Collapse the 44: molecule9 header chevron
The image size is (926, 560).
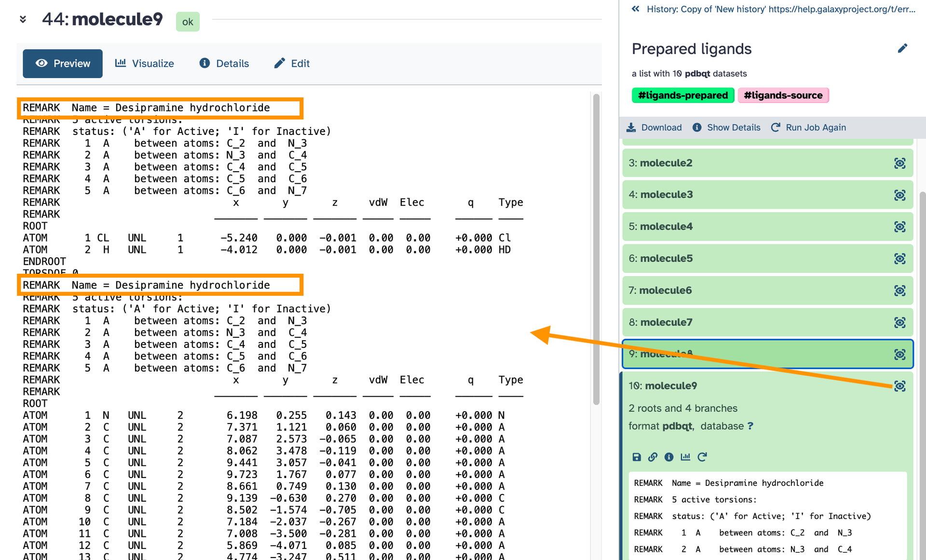(x=23, y=19)
